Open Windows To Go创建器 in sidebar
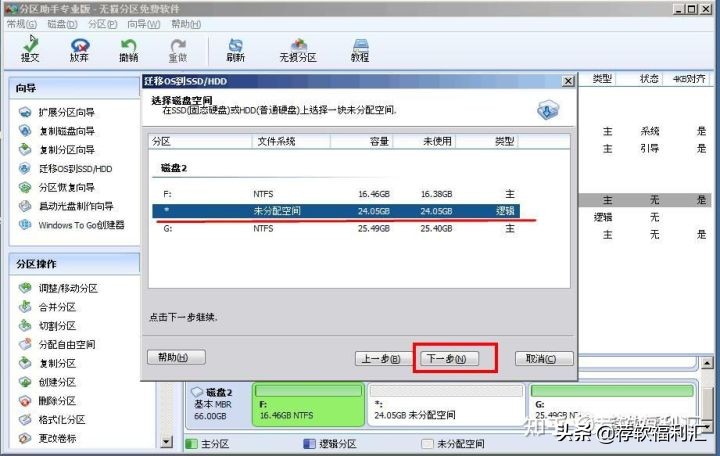Screen dimensions: 720x456 [81, 225]
